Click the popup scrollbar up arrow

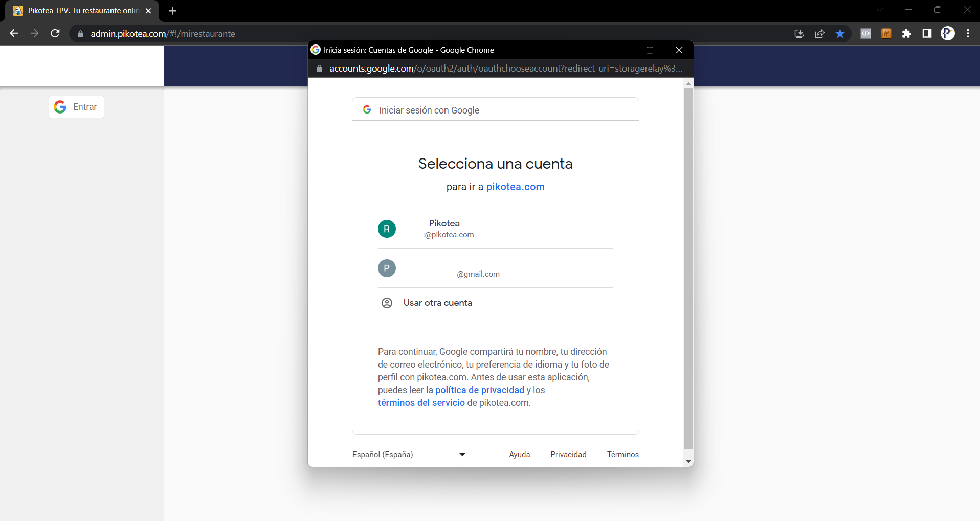point(688,83)
